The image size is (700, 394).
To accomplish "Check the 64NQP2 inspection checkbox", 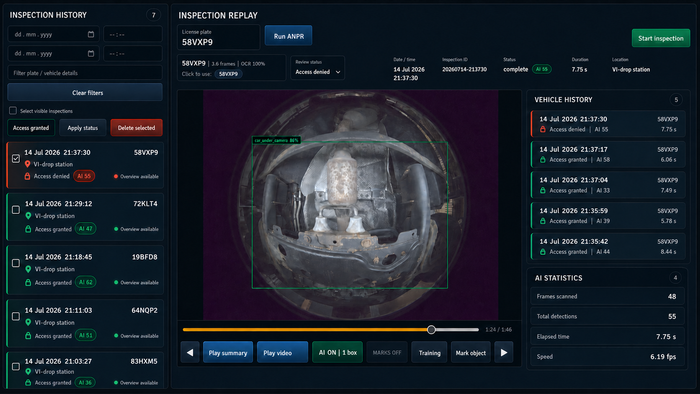I will [16, 316].
